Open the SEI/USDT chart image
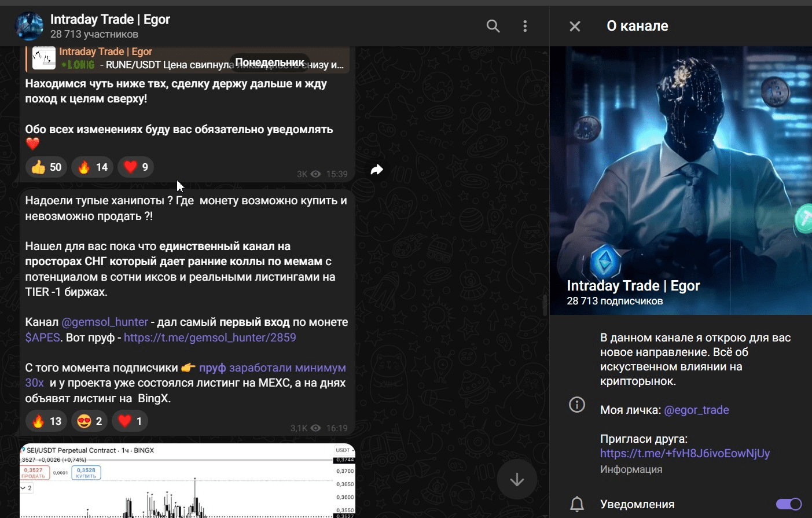The image size is (812, 518). 188,481
